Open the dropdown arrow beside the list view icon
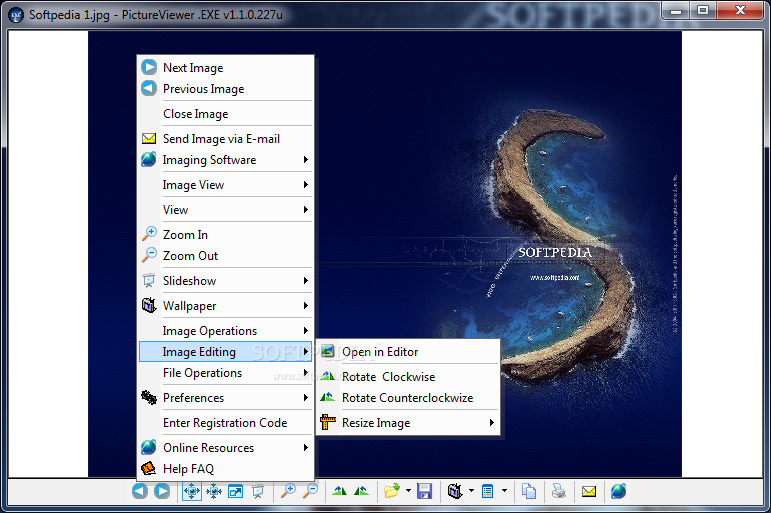 pyautogui.click(x=504, y=491)
